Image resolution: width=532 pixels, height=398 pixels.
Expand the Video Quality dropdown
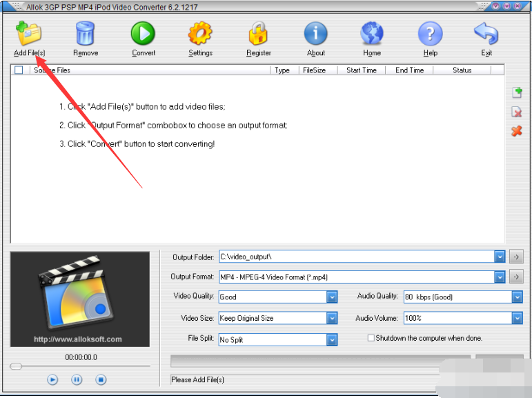(332, 297)
